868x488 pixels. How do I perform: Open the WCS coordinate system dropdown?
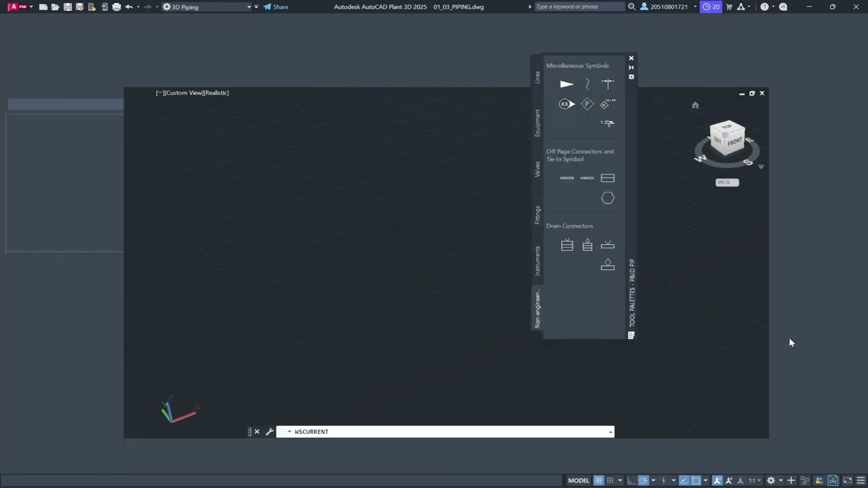727,182
